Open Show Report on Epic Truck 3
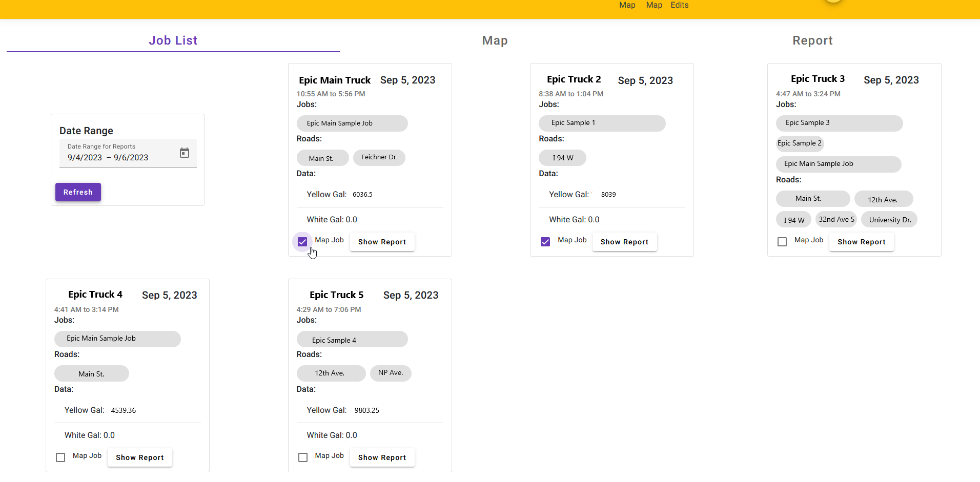This screenshot has width=980, height=482. [861, 242]
